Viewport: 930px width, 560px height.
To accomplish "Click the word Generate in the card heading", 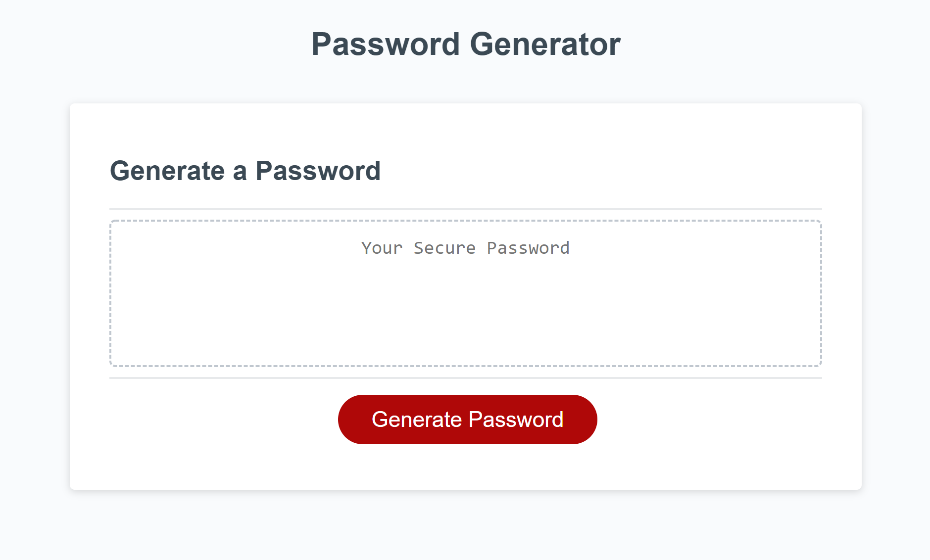I will (167, 171).
